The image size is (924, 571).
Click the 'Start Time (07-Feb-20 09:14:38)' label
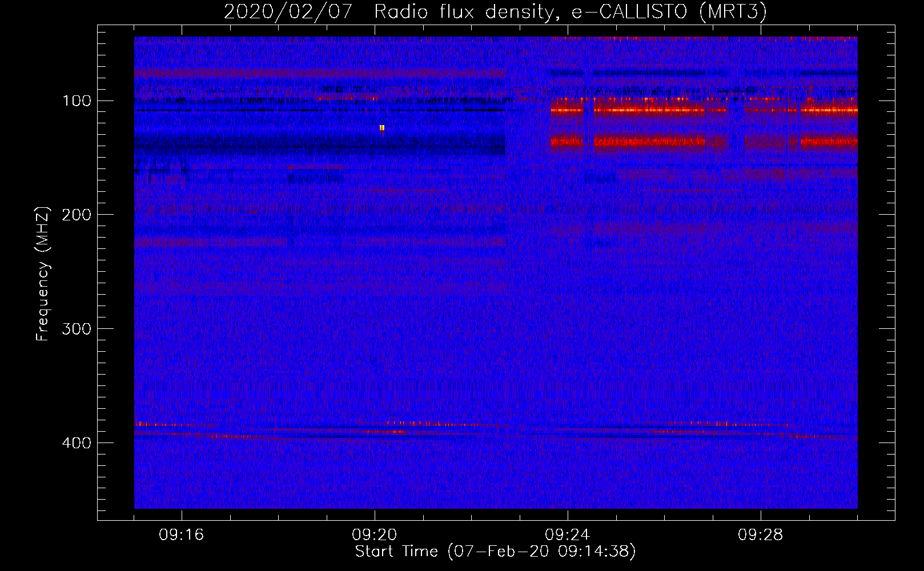[495, 552]
